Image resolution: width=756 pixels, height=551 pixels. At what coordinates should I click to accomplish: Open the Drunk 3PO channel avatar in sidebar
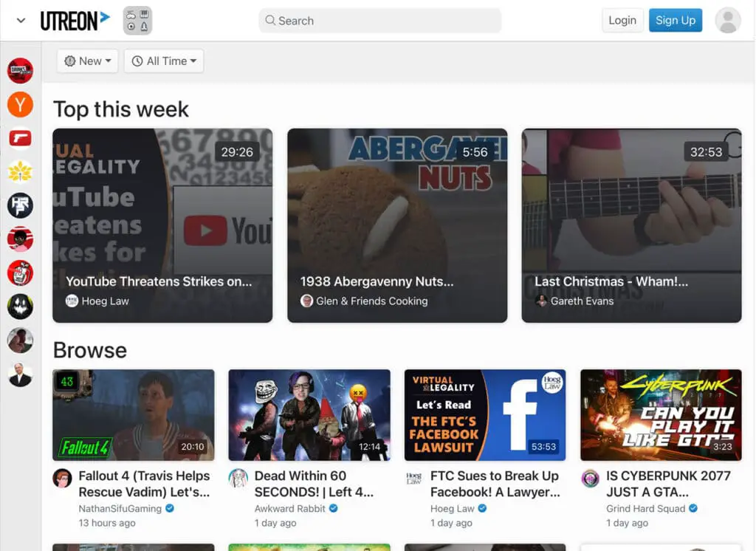coord(20,70)
